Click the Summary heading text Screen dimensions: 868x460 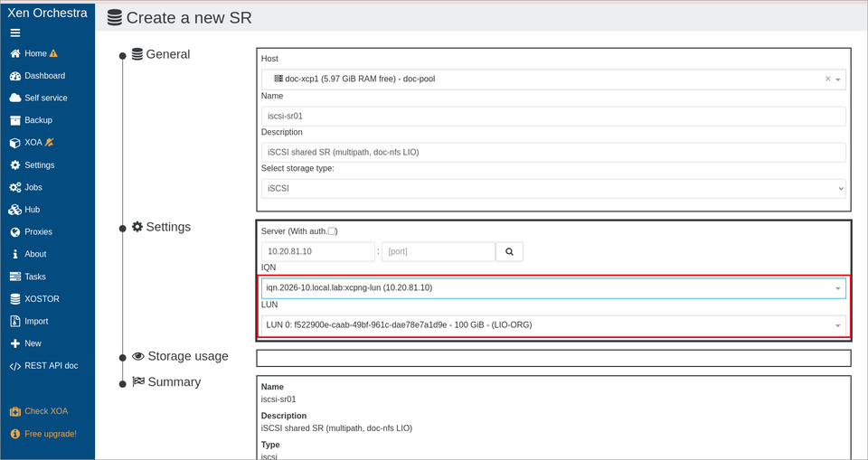174,382
